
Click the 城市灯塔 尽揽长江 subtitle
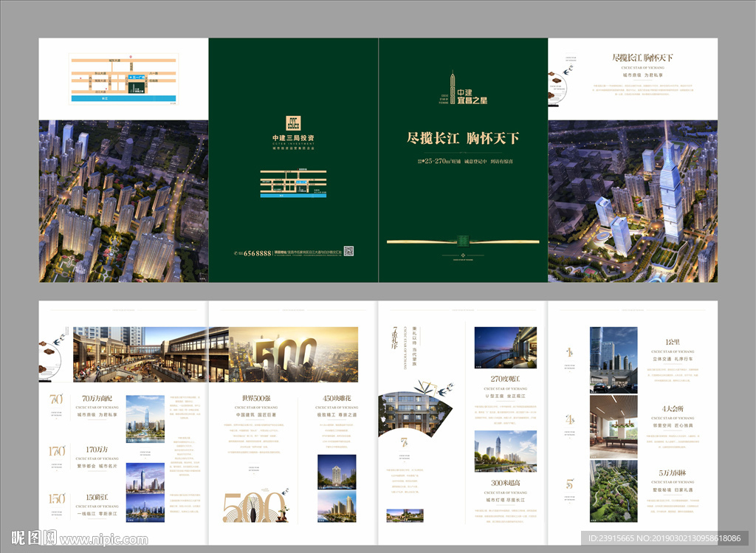click(x=505, y=500)
